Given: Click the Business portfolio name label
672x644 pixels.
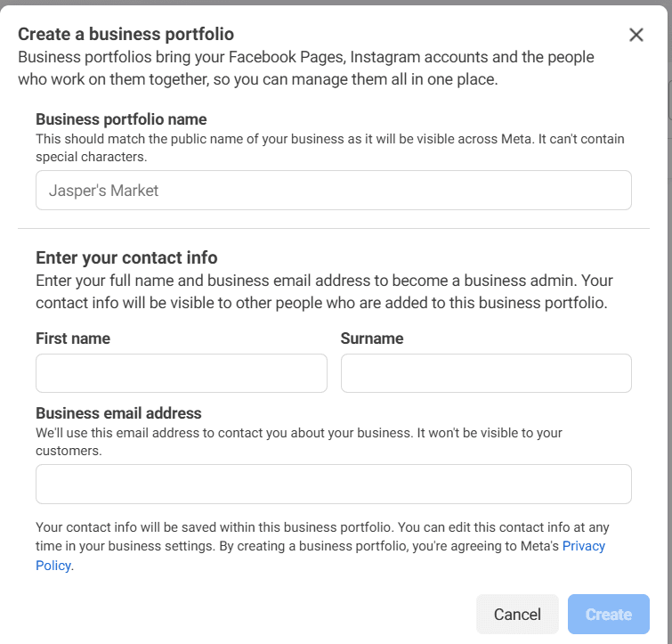Looking at the screenshot, I should pyautogui.click(x=121, y=119).
